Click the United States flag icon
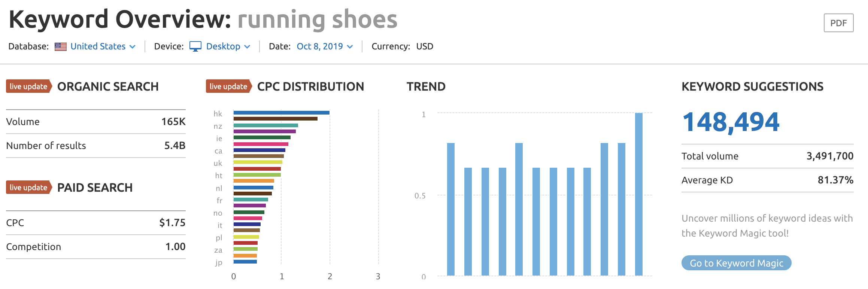 pos(60,46)
